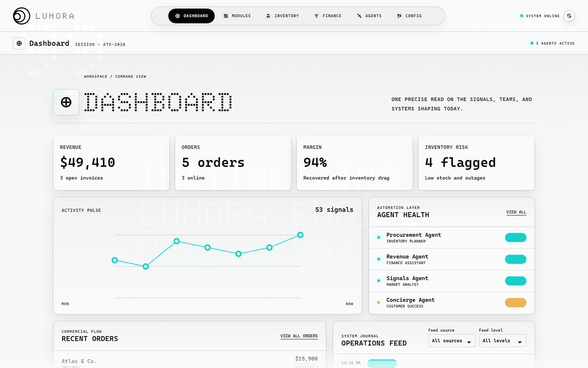Click the green System Online status dot
588x368 pixels.
tap(521, 16)
